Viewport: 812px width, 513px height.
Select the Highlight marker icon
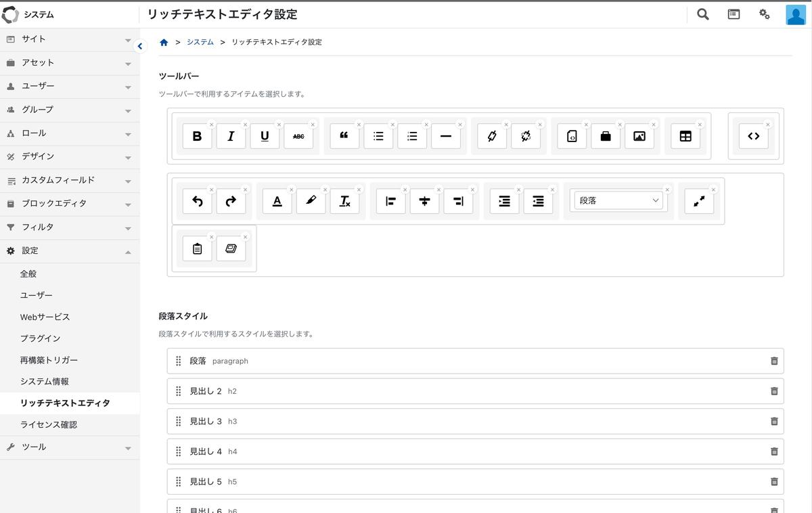tap(311, 201)
